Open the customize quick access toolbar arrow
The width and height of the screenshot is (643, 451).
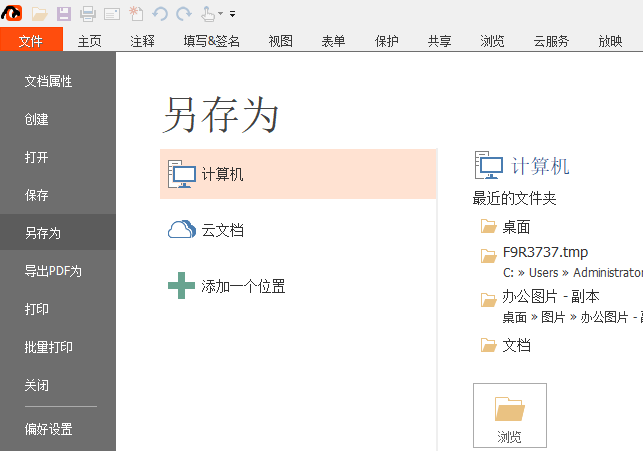[x=233, y=14]
